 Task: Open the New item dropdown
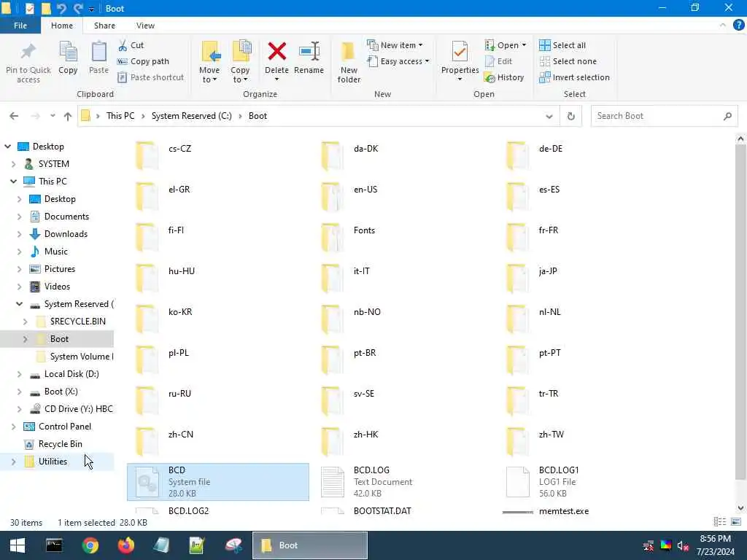tap(395, 45)
